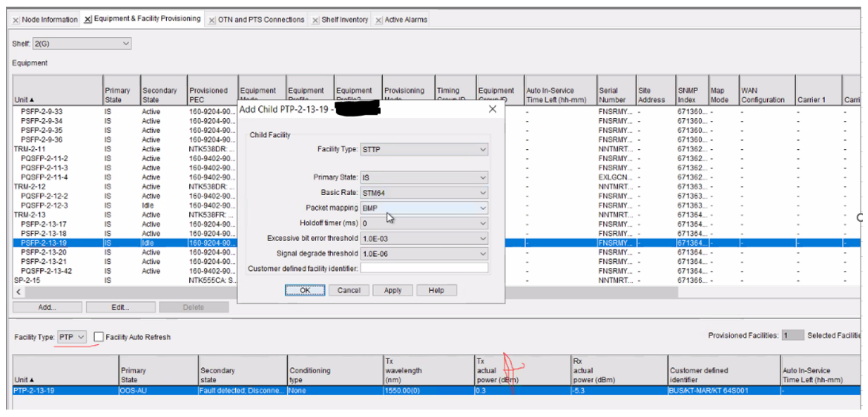This screenshot has height=417, width=868.
Task: Close the Equipment & Facility Provisioning tab X icon
Action: 88,19
